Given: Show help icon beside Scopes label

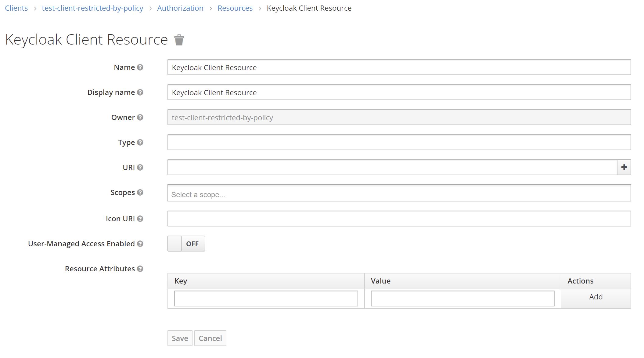Looking at the screenshot, I should pyautogui.click(x=140, y=192).
